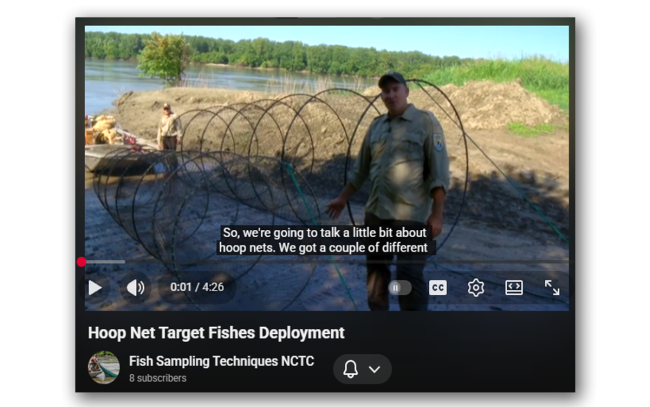Expand the subscription chevron dropdown
The image size is (650, 407).
click(375, 369)
